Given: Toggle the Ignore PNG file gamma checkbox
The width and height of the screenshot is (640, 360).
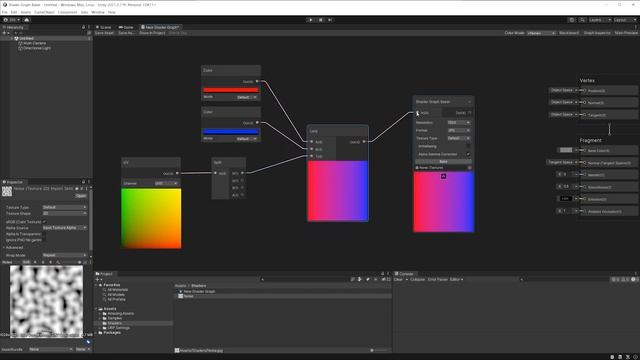Looking at the screenshot, I should point(44,240).
